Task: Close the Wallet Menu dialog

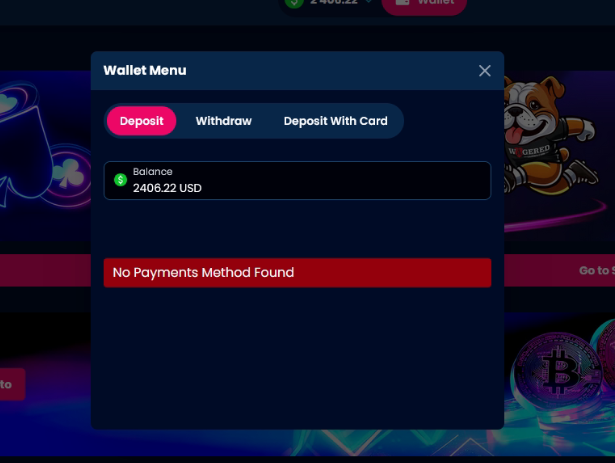Action: 484,71
